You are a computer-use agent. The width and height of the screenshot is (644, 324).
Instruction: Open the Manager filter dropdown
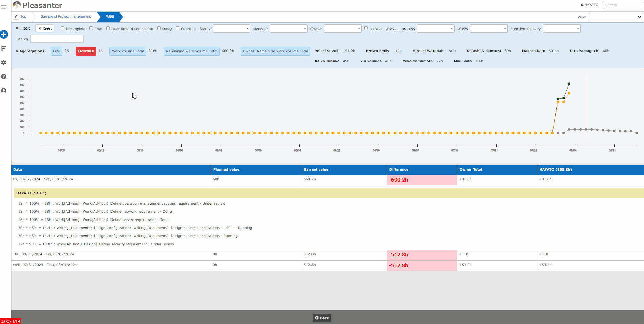[289, 28]
